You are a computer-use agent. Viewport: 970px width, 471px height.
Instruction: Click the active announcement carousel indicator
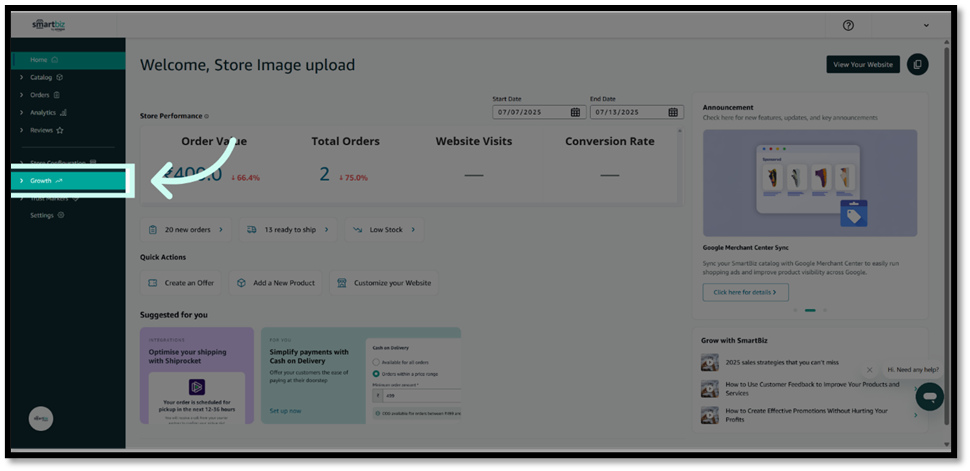(810, 310)
